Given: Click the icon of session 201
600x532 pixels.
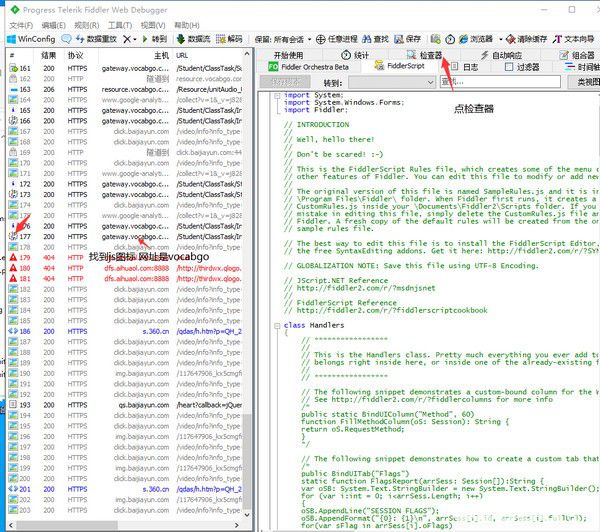Looking at the screenshot, I should coord(13,489).
